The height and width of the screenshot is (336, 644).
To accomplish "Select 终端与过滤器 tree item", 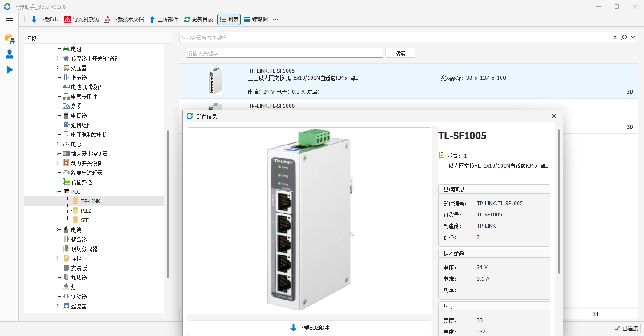I will pyautogui.click(x=87, y=173).
